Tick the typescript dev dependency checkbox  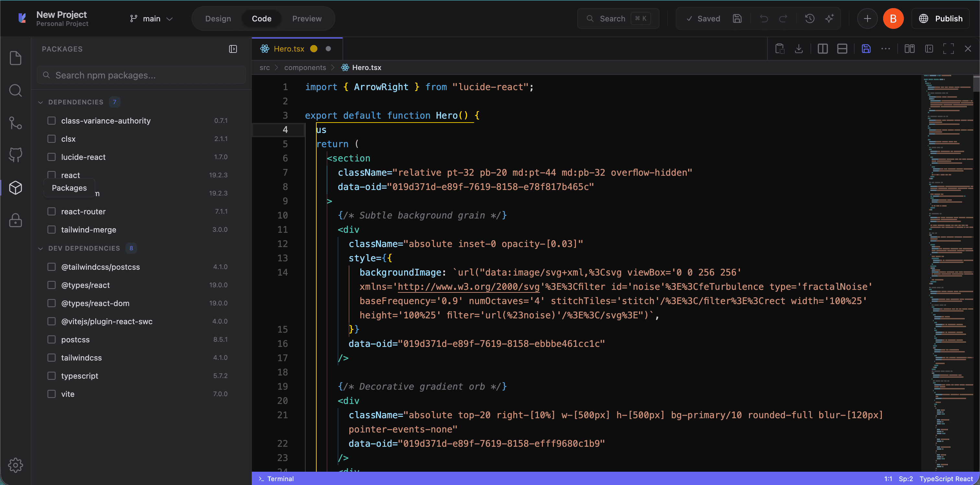[51, 376]
